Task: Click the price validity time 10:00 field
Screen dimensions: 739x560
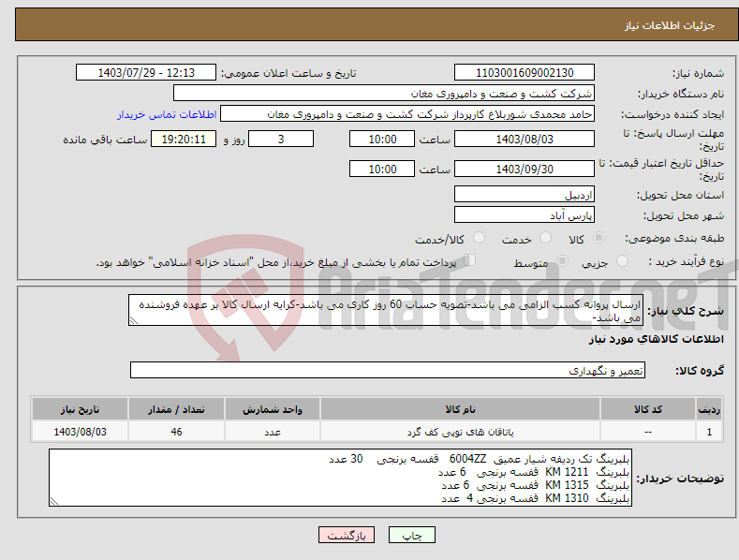Action: (382, 169)
